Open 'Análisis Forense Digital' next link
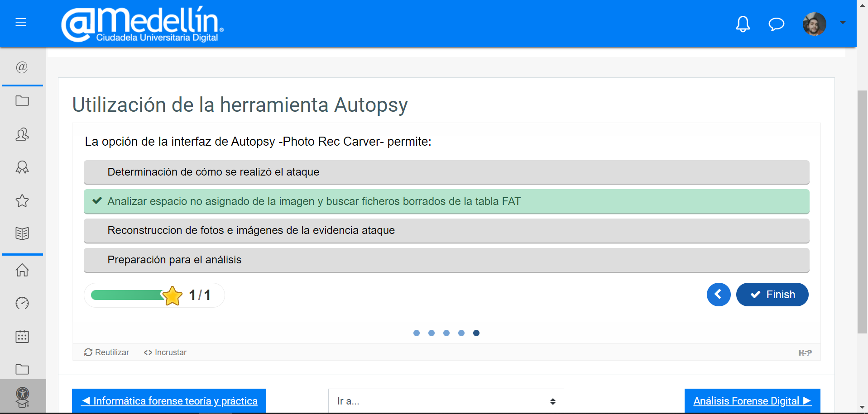Image resolution: width=868 pixels, height=414 pixels. (752, 401)
